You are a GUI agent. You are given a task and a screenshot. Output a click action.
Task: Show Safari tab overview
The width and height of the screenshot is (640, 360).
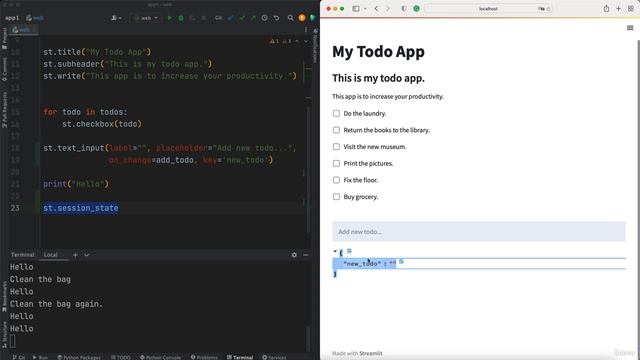point(631,9)
